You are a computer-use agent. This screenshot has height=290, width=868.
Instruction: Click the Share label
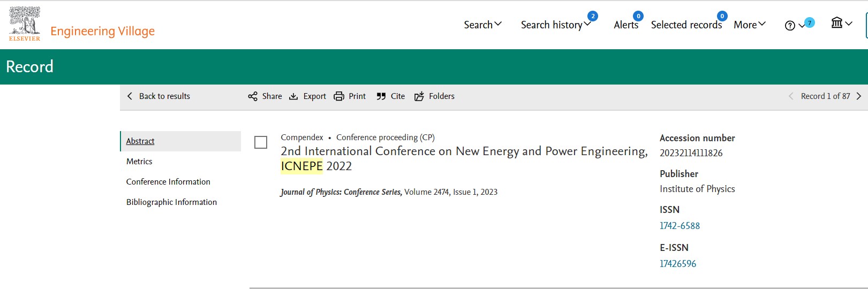pos(272,96)
